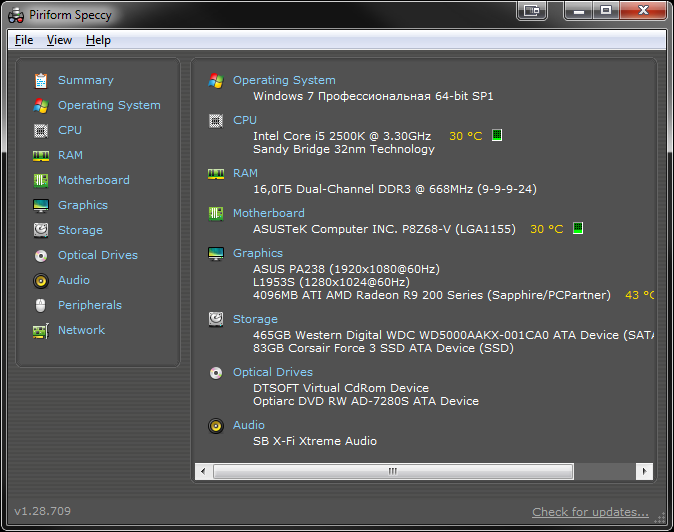Click the scroll left arrow button
The width and height of the screenshot is (674, 532).
tap(203, 471)
